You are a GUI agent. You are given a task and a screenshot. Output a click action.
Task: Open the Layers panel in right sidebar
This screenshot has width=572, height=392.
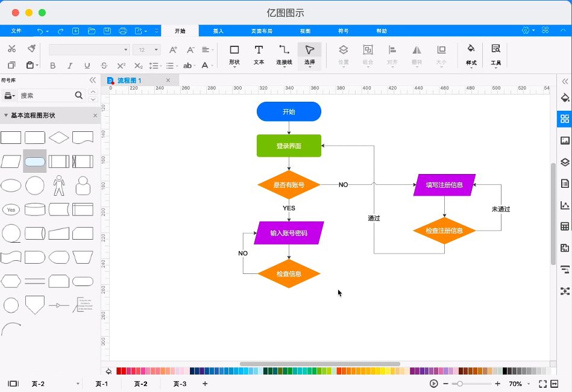tap(565, 161)
